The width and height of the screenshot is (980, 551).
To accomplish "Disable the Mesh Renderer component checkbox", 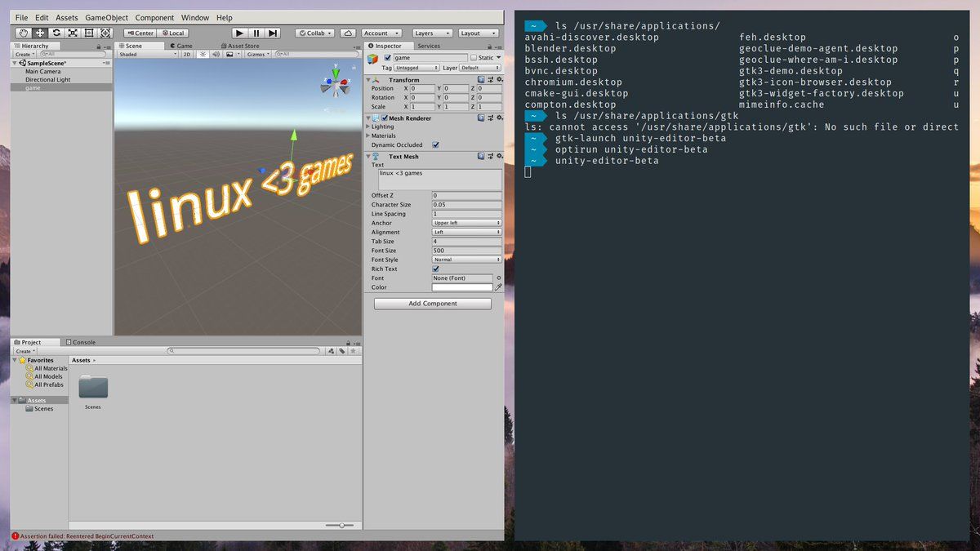I will click(x=385, y=118).
